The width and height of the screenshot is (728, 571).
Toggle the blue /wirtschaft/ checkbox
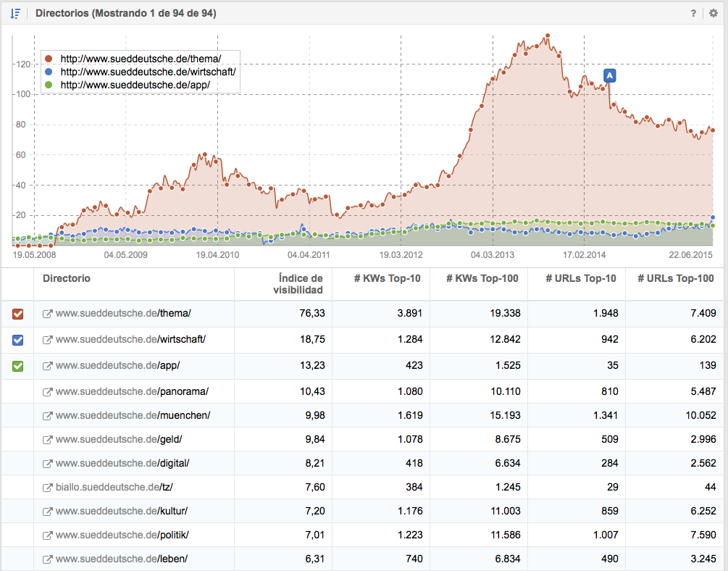(x=18, y=340)
